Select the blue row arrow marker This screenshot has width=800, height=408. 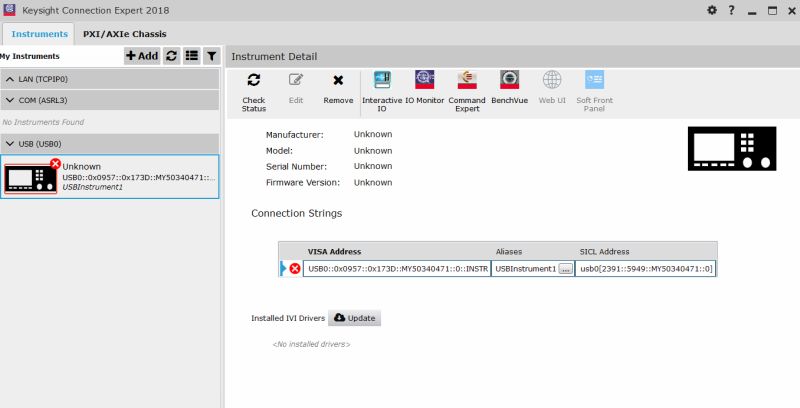pos(283,268)
